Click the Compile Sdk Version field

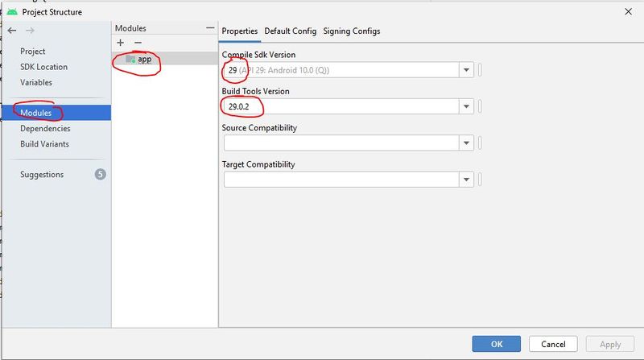click(x=341, y=70)
